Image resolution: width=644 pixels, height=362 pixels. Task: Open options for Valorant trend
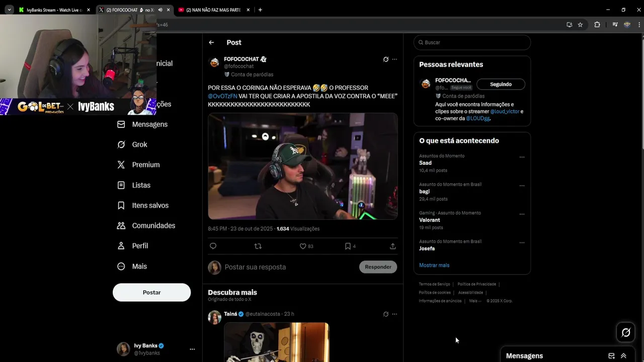522,214
